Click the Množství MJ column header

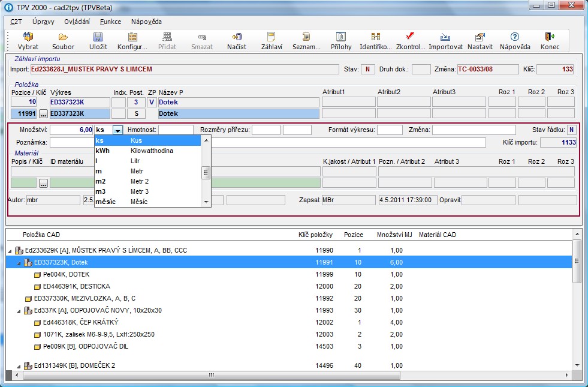point(394,235)
